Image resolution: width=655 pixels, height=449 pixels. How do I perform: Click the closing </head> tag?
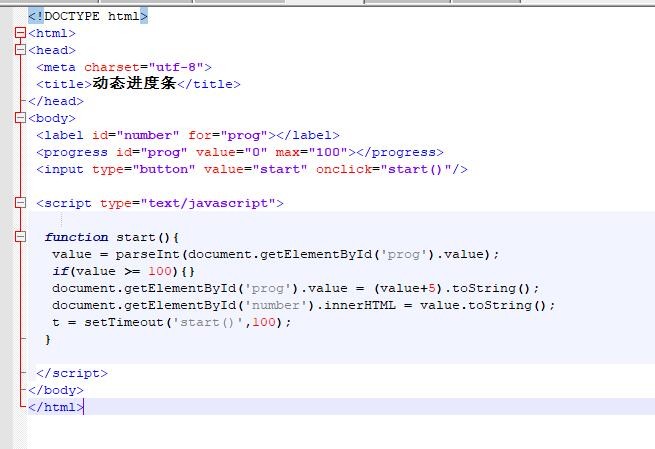pyautogui.click(x=56, y=101)
